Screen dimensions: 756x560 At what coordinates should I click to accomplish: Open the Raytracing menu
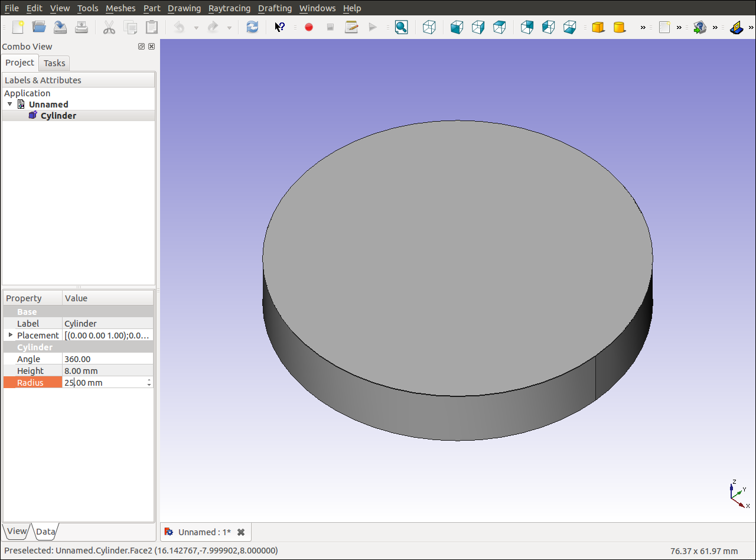[229, 8]
